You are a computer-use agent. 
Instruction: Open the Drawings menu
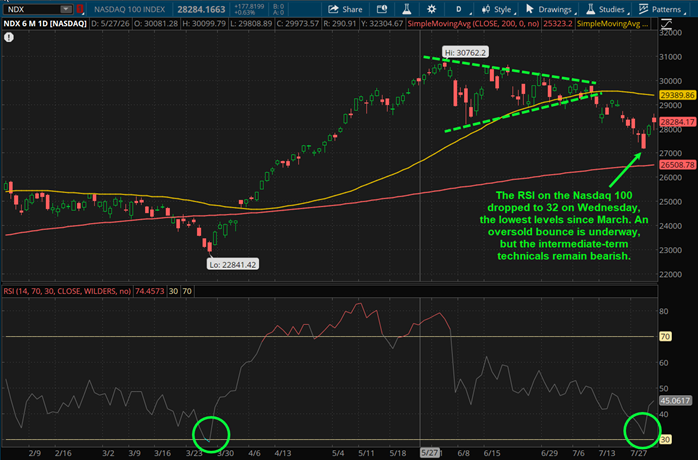point(550,9)
